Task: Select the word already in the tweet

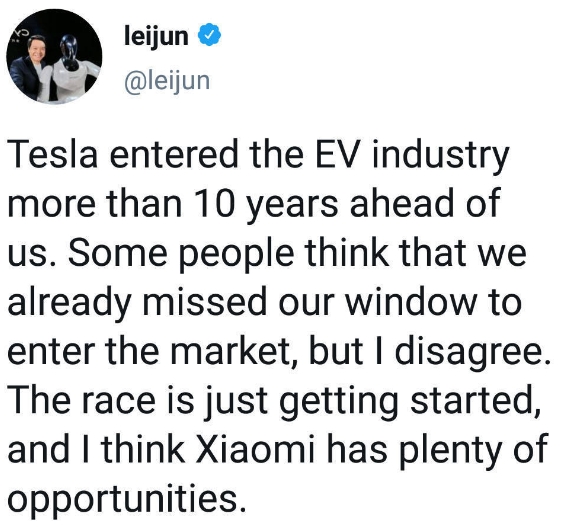Action: tap(69, 303)
